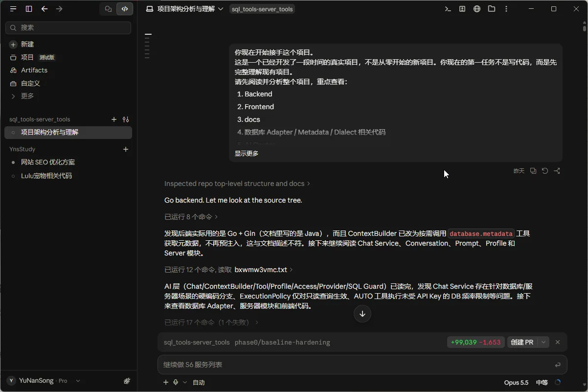Click the microphone voice input icon
The width and height of the screenshot is (588, 392).
coord(176,382)
